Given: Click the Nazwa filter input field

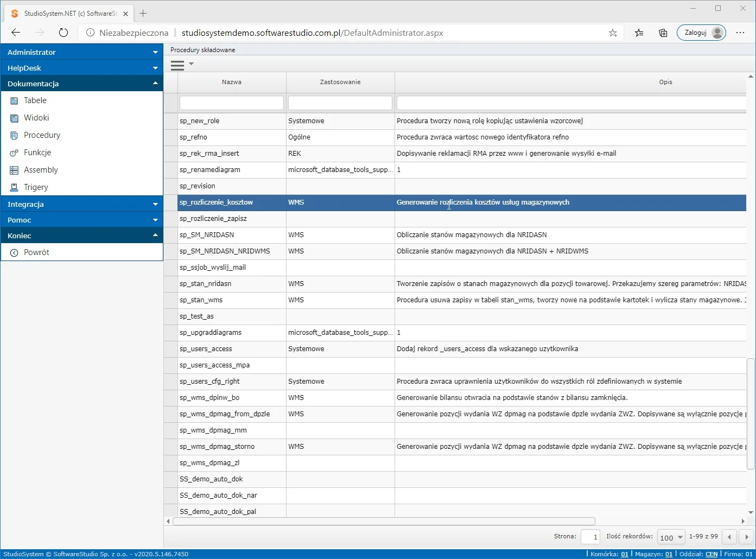Looking at the screenshot, I should (232, 103).
